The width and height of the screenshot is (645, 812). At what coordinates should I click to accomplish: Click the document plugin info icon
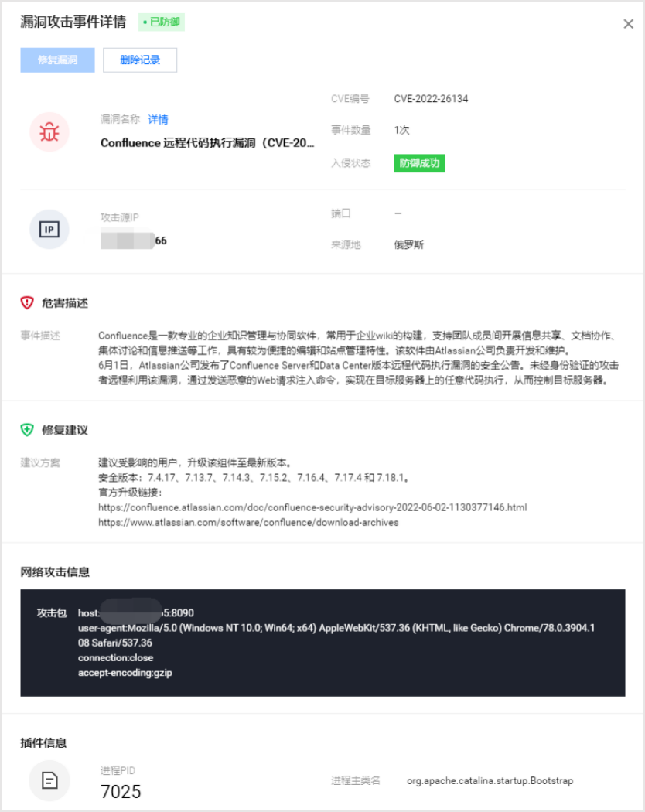coord(49,780)
